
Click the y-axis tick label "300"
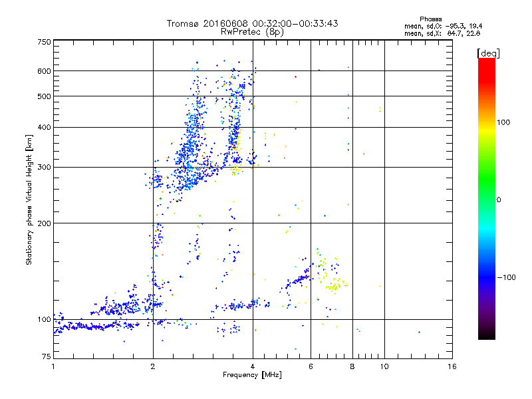[44, 168]
